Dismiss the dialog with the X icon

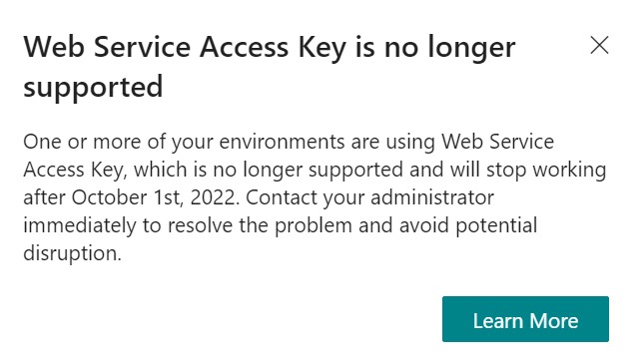(x=599, y=45)
